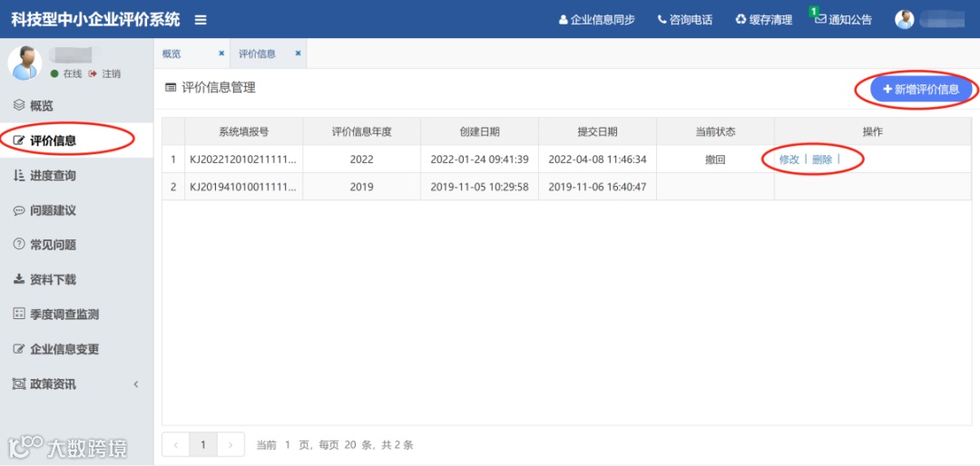Click the 评价信息管理 panel title
Image resolution: width=980 pixels, height=466 pixels.
pos(219,88)
